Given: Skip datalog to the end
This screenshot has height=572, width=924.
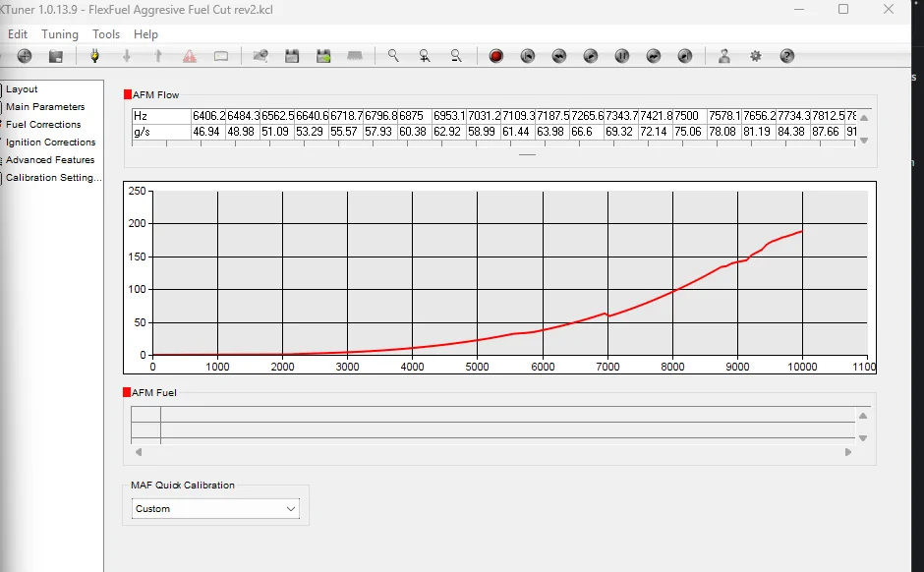Looking at the screenshot, I should [x=685, y=56].
